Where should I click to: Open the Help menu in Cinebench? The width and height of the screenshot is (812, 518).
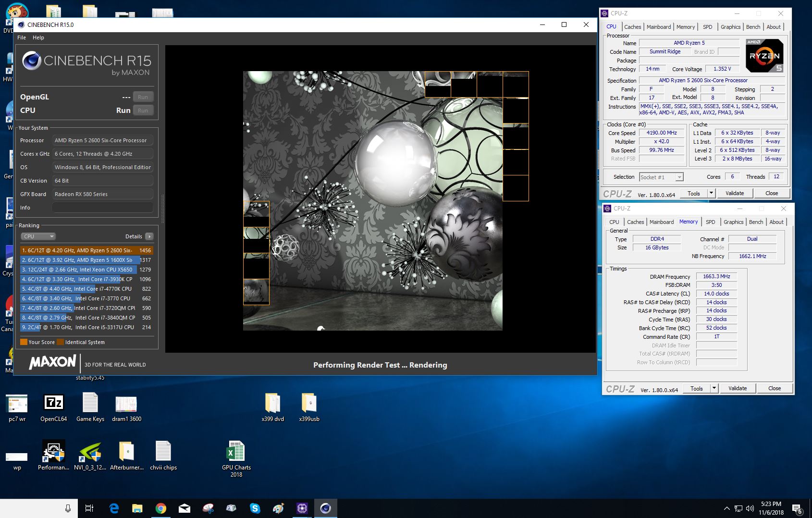tap(38, 37)
